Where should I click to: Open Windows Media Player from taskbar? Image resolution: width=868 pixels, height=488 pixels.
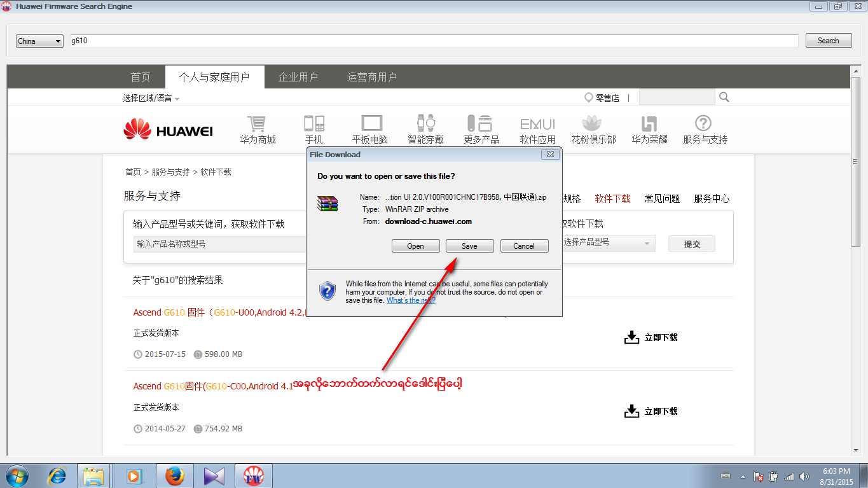tap(134, 475)
